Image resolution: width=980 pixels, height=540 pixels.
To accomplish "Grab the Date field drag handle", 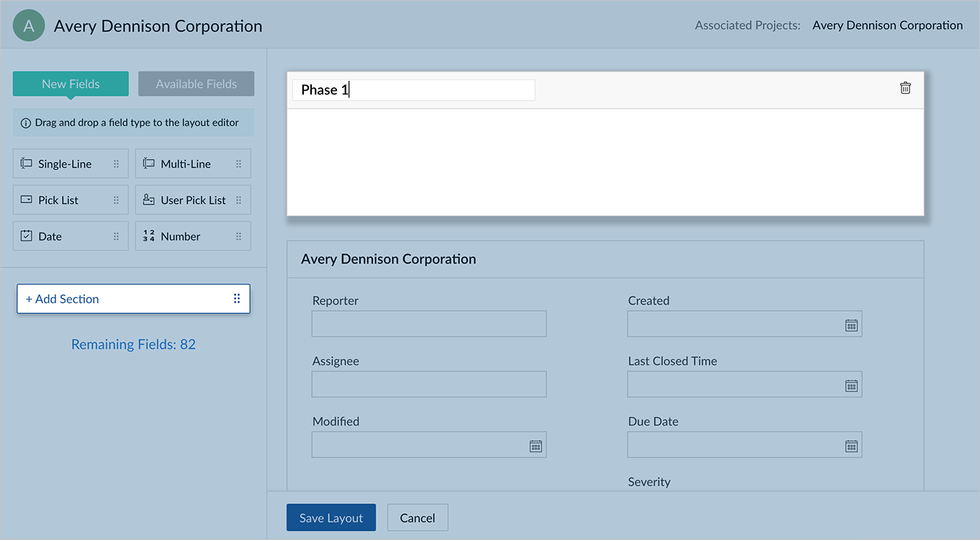I will click(x=116, y=236).
